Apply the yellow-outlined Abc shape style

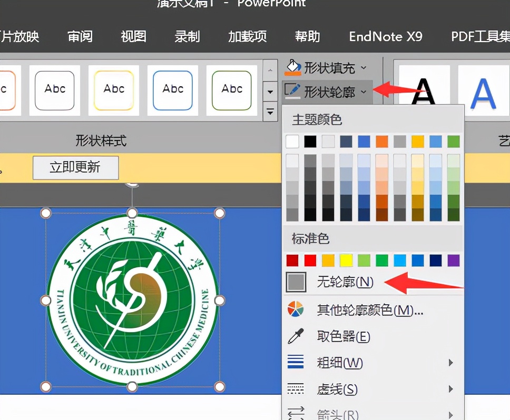(114, 91)
